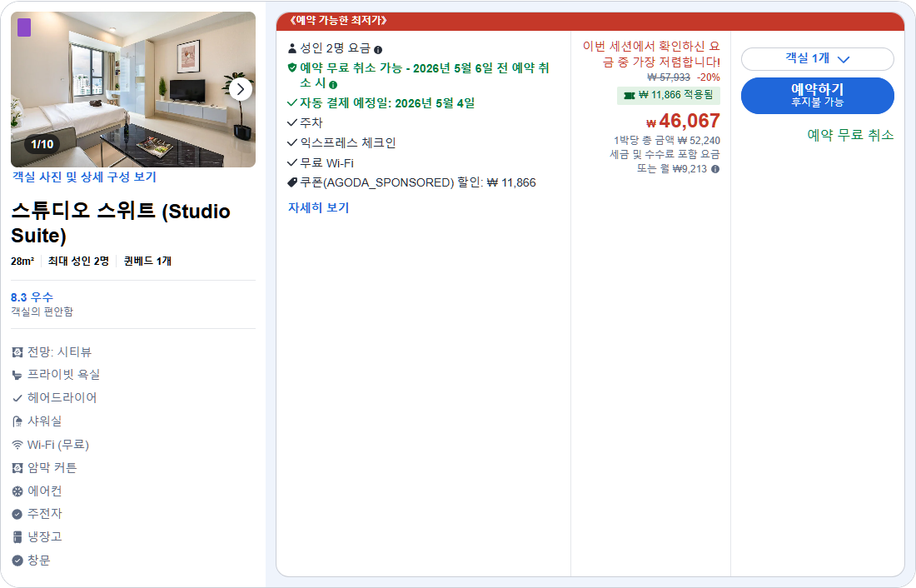Click the kettle (주전자) amenity icon
Image resolution: width=916 pixels, height=588 pixels.
[13, 514]
